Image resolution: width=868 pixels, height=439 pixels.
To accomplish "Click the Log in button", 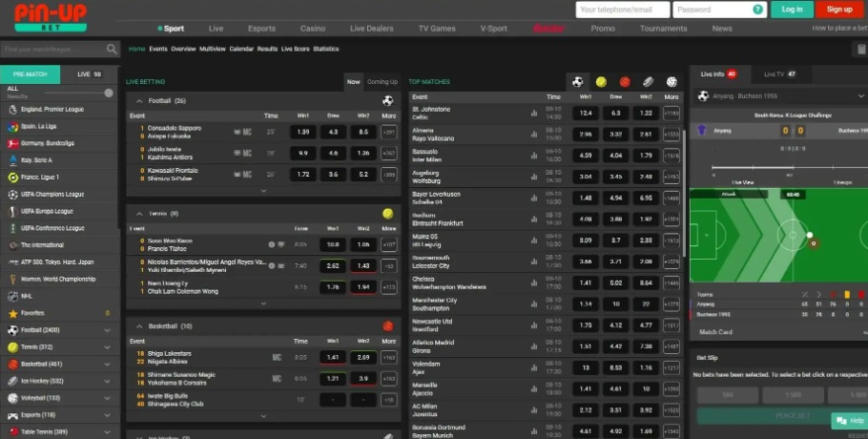I will coord(792,10).
